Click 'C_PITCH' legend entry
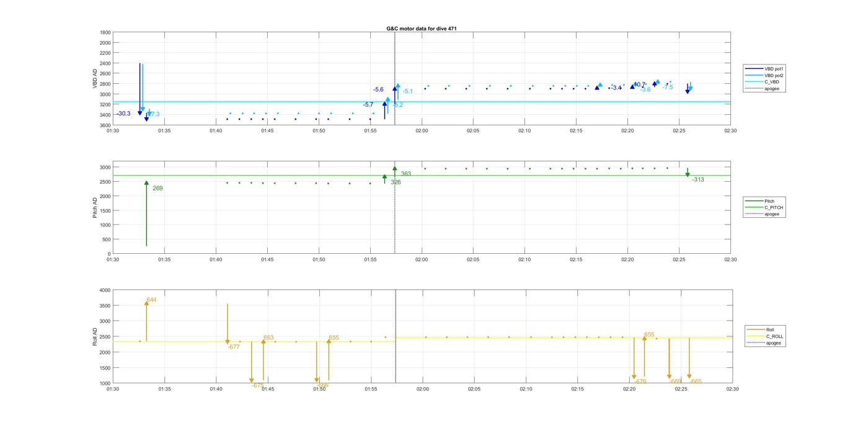The width and height of the screenshot is (868, 430). pos(774,208)
